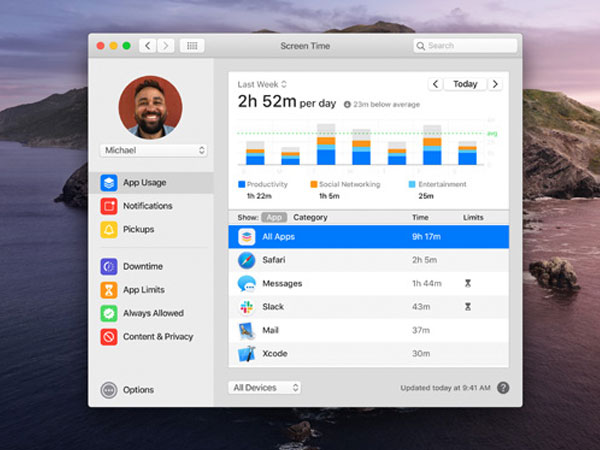
Task: Click the search magnifier icon
Action: (x=421, y=46)
